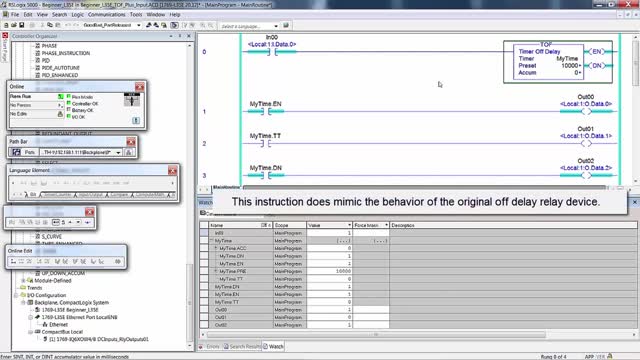Open the tag name combo box in toolbar

pos(138,25)
